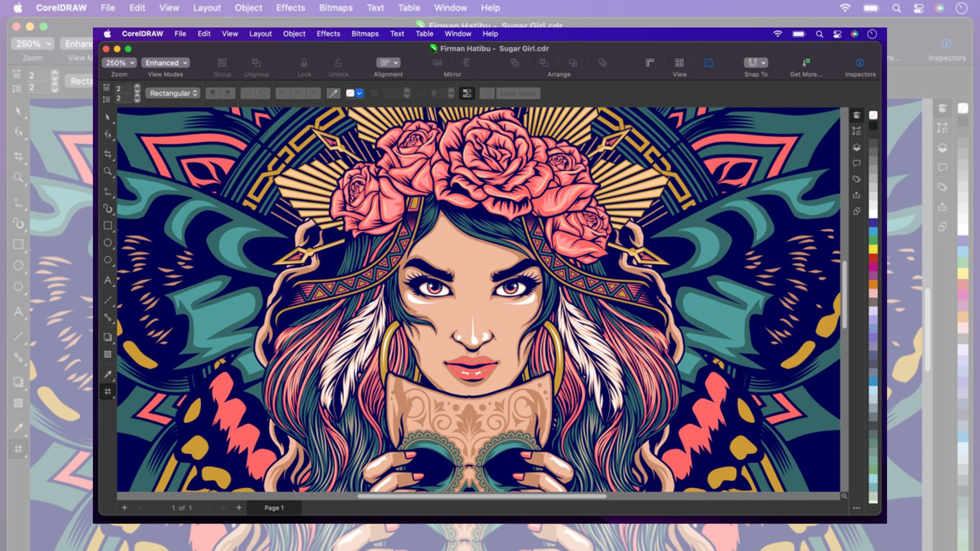Add a new page after with right plus button

point(239,508)
